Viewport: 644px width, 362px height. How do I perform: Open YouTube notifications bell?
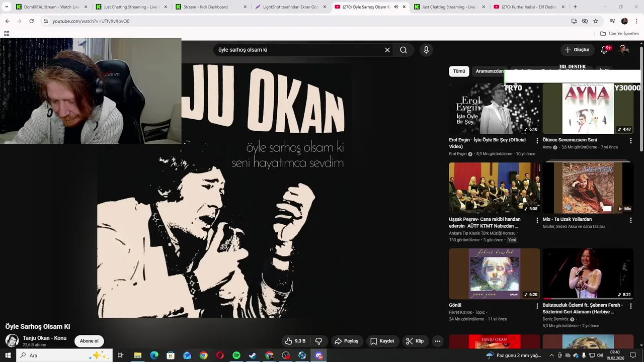click(x=605, y=50)
